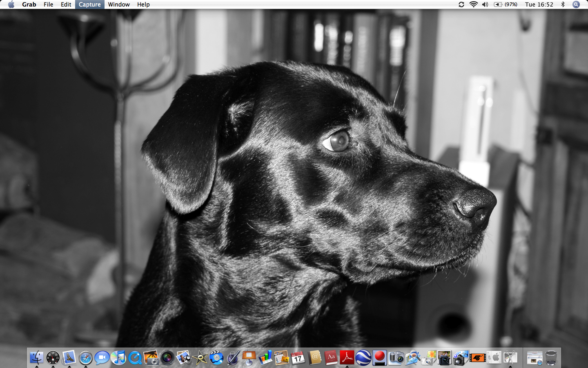Open Finder from the Dock
Viewport: 588px width, 368px height.
pyautogui.click(x=37, y=358)
